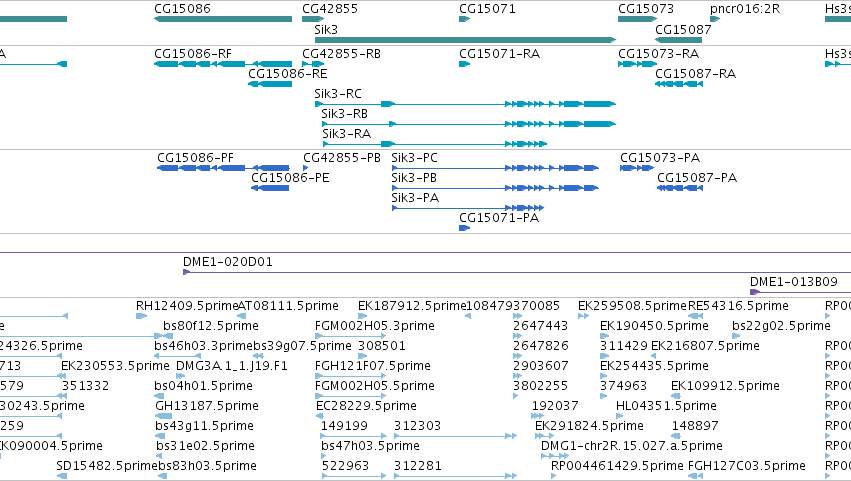Open EST GH13187.5prime
The width and height of the screenshot is (851, 481).
tap(207, 407)
